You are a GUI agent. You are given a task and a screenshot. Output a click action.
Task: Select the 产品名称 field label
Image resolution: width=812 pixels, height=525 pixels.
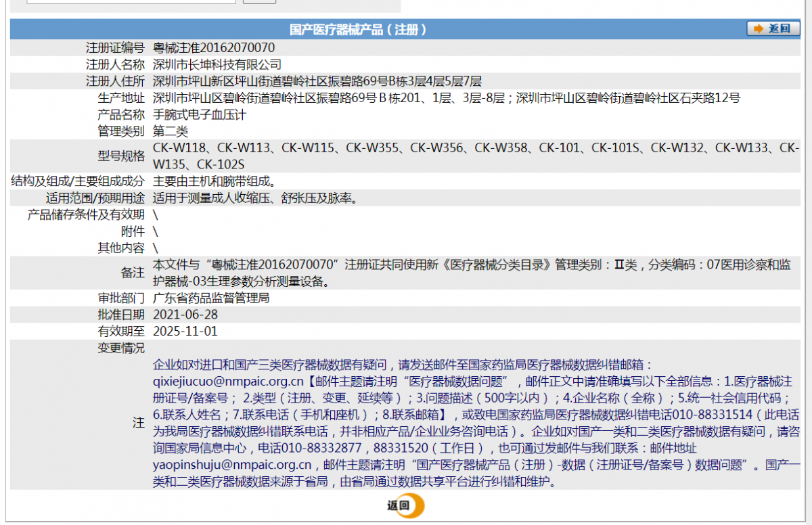pos(121,114)
